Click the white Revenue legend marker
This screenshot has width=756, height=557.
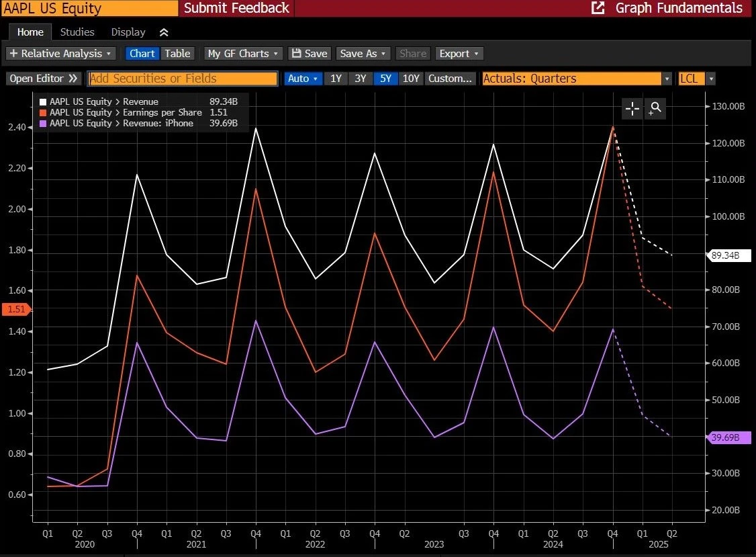[x=43, y=101]
